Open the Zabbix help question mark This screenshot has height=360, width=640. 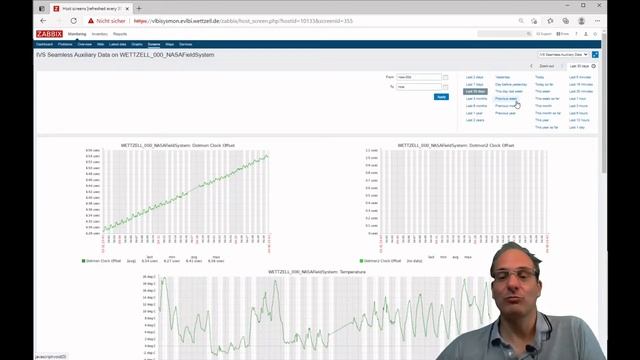click(x=576, y=34)
